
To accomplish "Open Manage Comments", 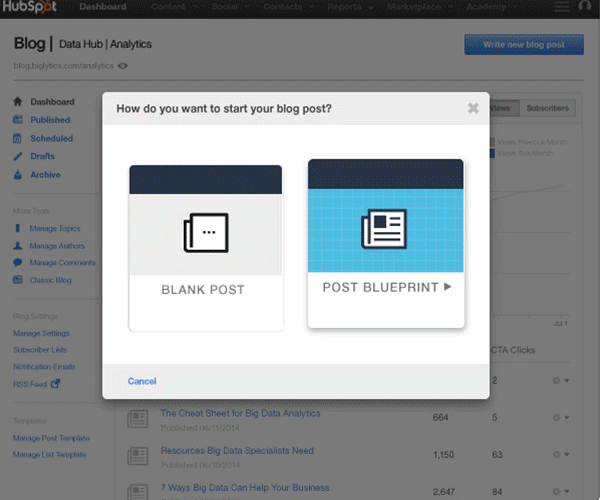I will click(62, 262).
